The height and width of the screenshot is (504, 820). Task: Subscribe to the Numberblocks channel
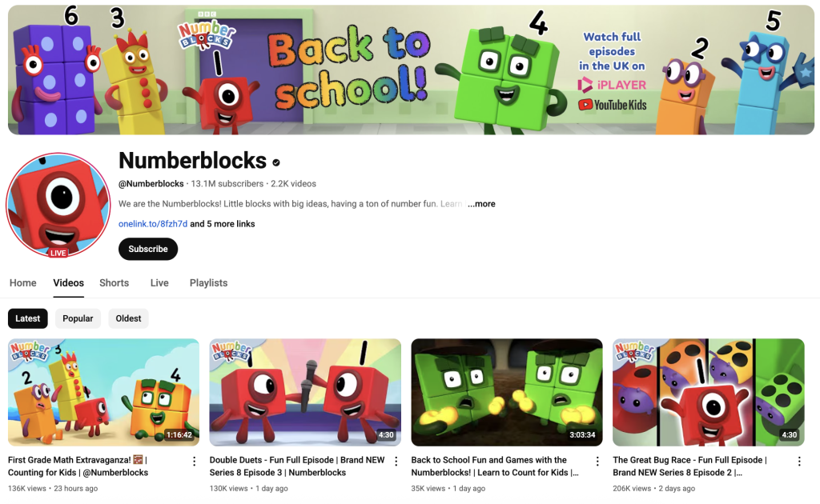(x=148, y=249)
